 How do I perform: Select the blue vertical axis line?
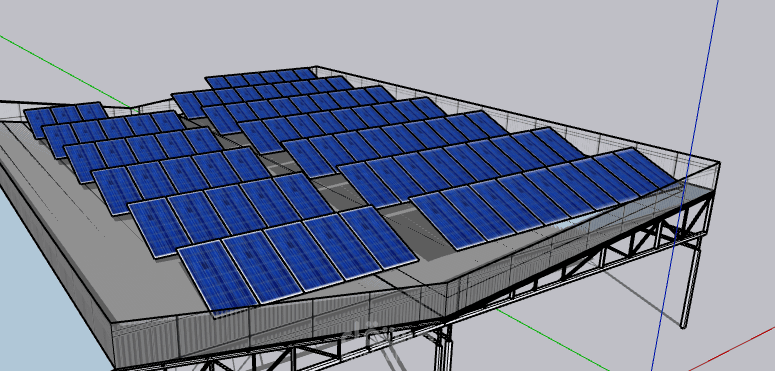coord(685,185)
